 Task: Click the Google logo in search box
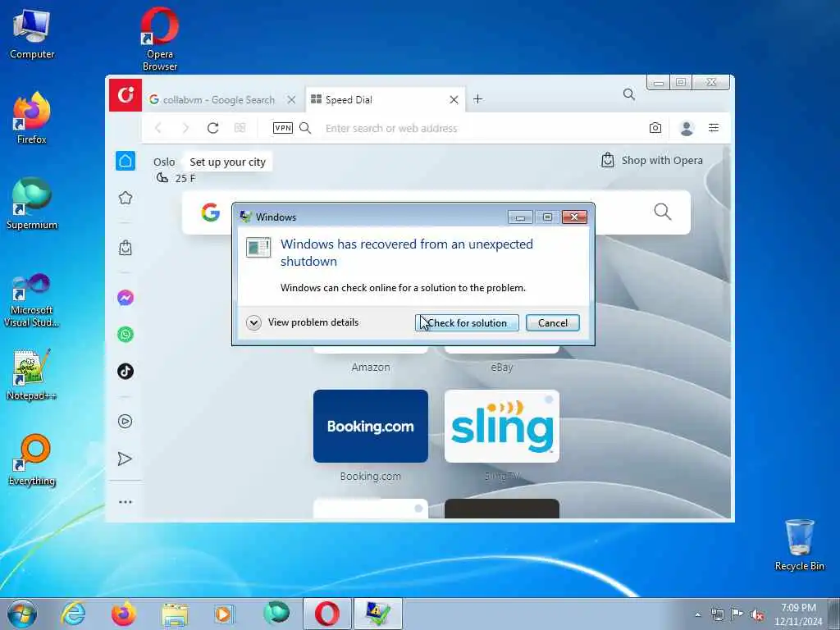211,212
